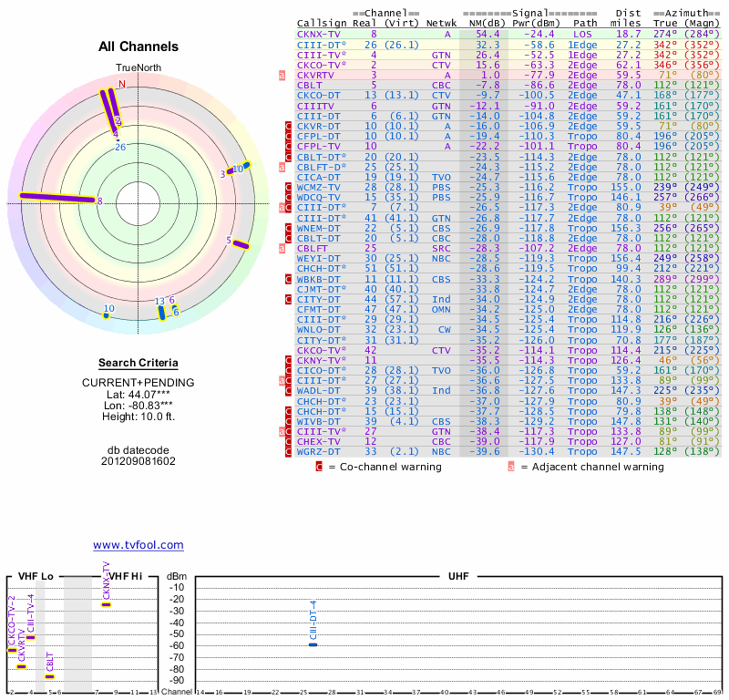Click the Callsign column header
This screenshot has height=700, width=729.
322,23
